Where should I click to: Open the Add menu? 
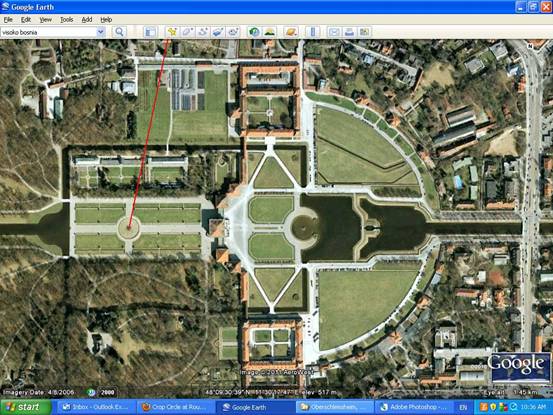pyautogui.click(x=87, y=20)
